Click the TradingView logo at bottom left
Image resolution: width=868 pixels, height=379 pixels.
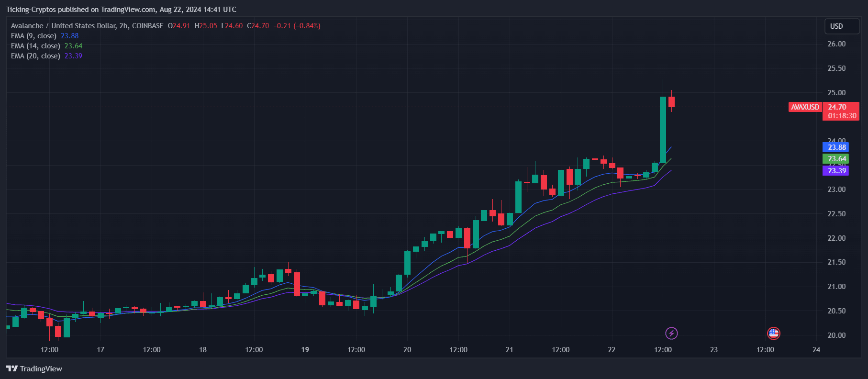click(x=34, y=368)
